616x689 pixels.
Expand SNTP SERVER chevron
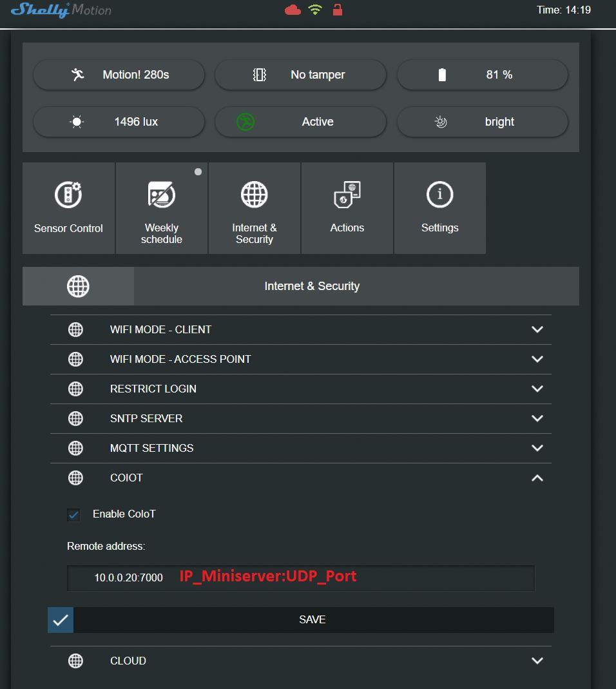(x=537, y=418)
